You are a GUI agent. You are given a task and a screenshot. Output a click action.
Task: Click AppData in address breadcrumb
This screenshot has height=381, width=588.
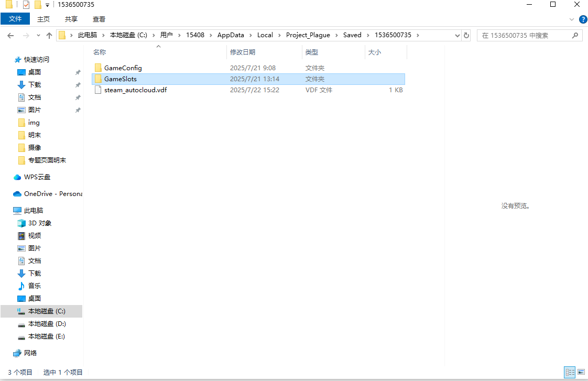[231, 35]
